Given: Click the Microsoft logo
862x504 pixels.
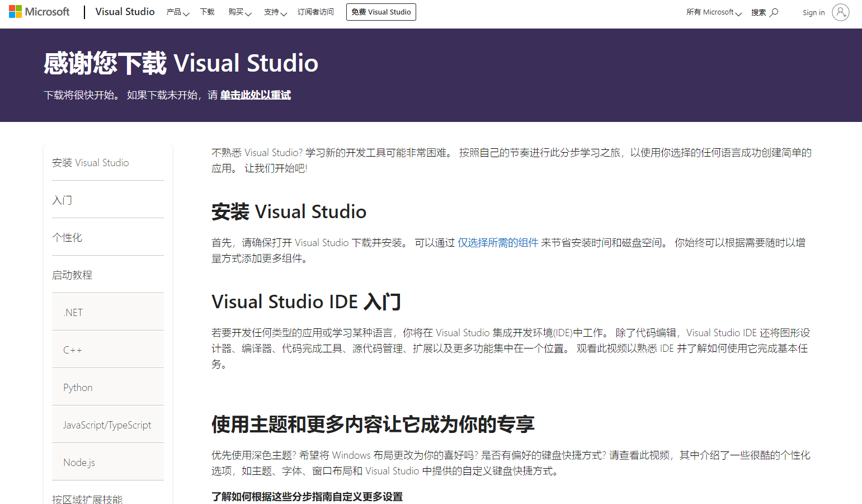Looking at the screenshot, I should (39, 12).
